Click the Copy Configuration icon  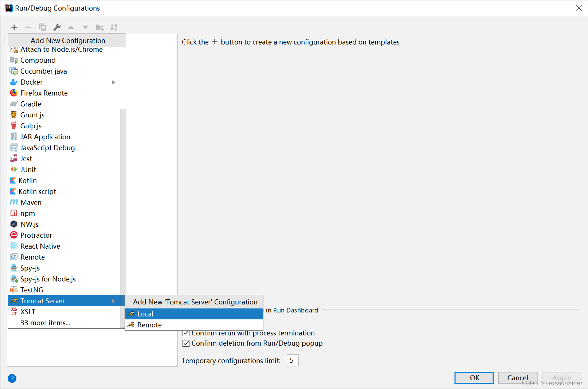[x=43, y=27]
